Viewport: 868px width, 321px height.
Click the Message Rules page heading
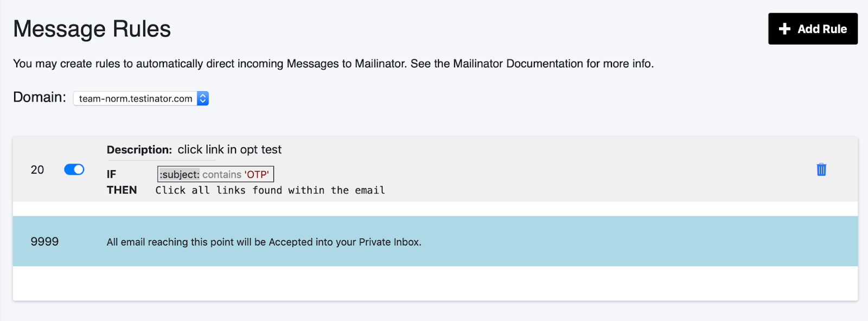point(92,29)
